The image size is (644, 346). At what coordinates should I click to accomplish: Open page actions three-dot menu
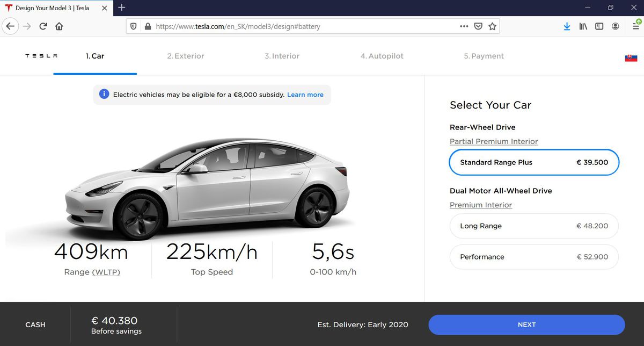click(x=464, y=26)
